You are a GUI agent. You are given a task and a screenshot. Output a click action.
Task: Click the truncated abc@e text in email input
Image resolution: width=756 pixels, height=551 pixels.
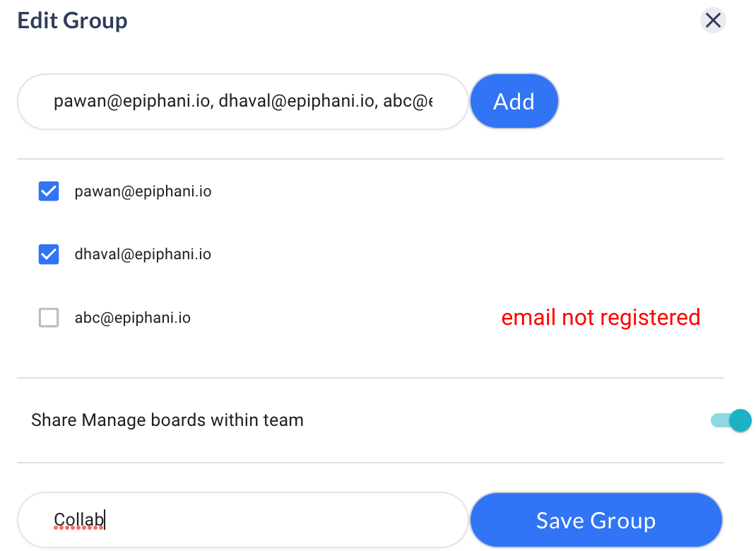tap(408, 102)
